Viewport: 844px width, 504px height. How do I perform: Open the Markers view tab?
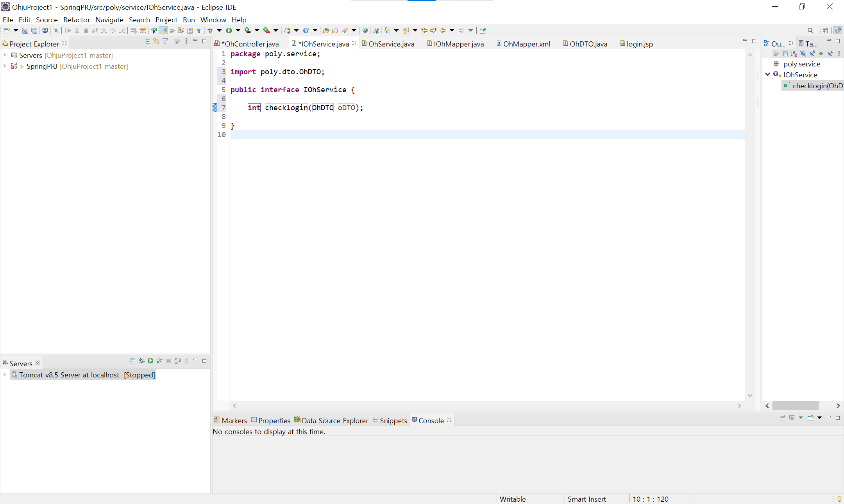pyautogui.click(x=234, y=420)
